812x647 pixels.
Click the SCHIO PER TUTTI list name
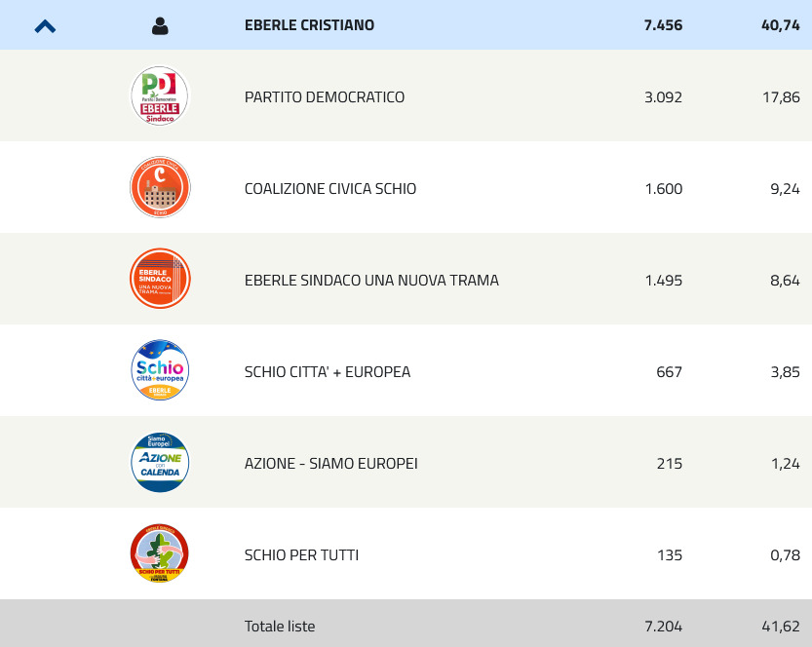[301, 555]
